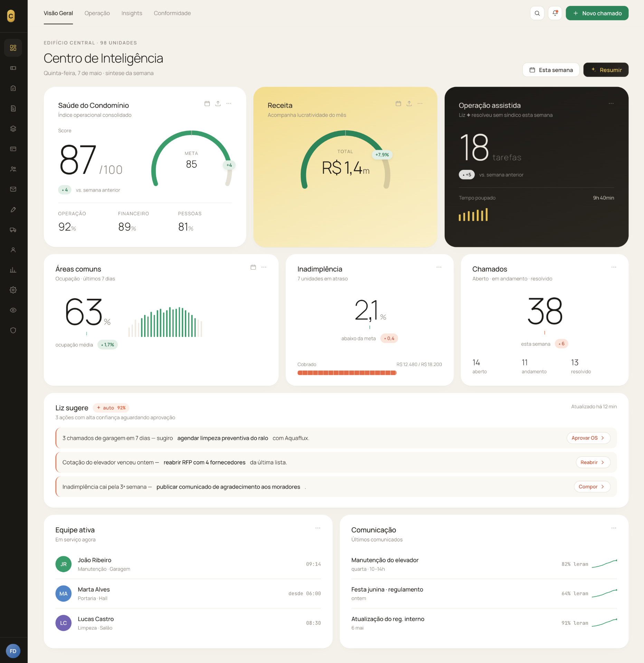The width and height of the screenshot is (644, 663).
Task: Open the single user icon in sidebar
Action: coord(13,250)
